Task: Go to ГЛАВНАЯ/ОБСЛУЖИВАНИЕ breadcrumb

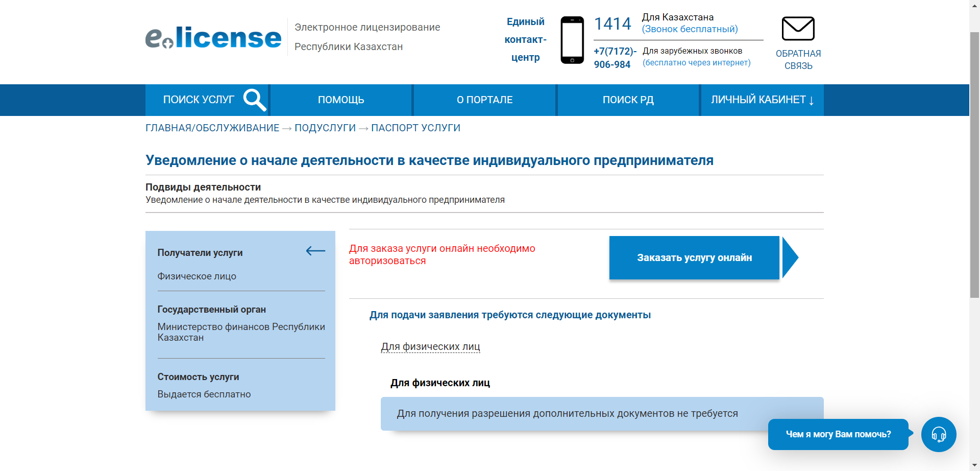Action: pyautogui.click(x=212, y=128)
